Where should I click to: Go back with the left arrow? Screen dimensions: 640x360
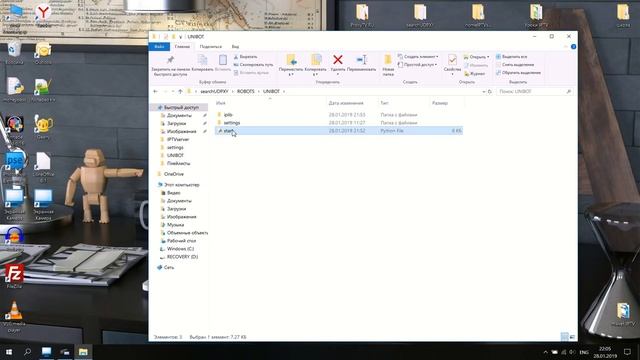[x=156, y=91]
